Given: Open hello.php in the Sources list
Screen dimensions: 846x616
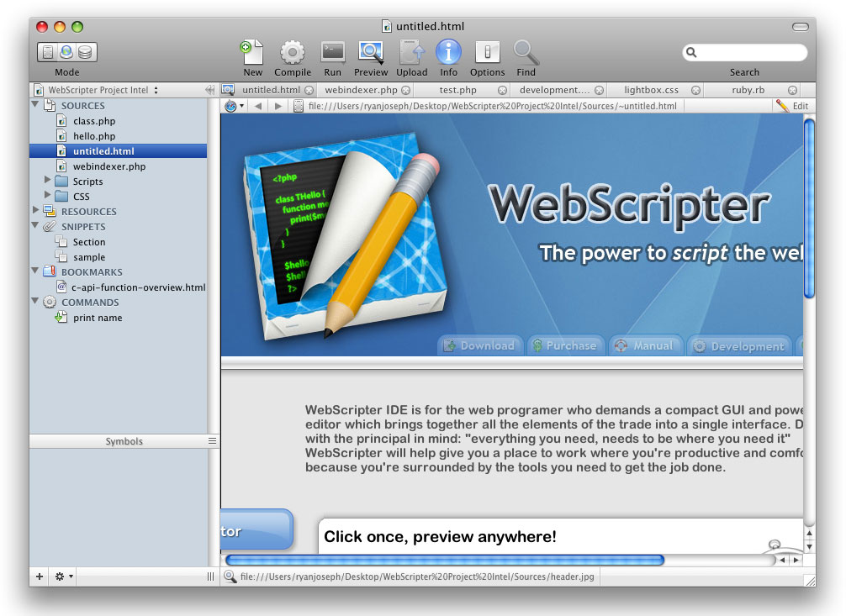Looking at the screenshot, I should coord(94,136).
